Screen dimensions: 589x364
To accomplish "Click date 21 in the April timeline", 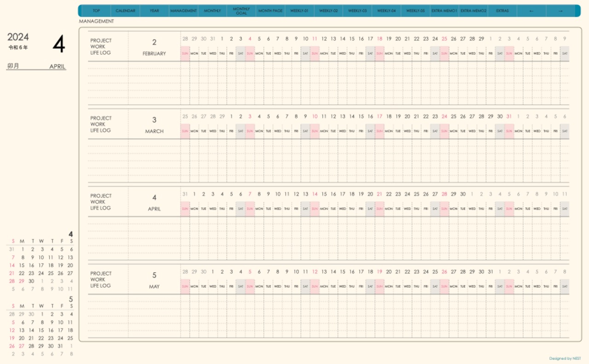I will (x=380, y=194).
